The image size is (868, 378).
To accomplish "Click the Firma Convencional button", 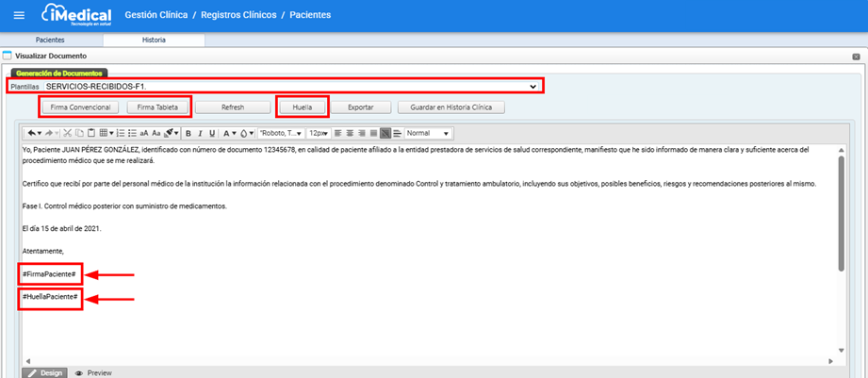I will [81, 107].
